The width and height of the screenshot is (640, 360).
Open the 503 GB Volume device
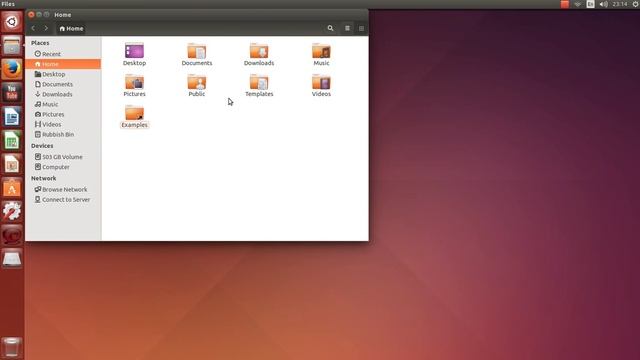tap(63, 157)
